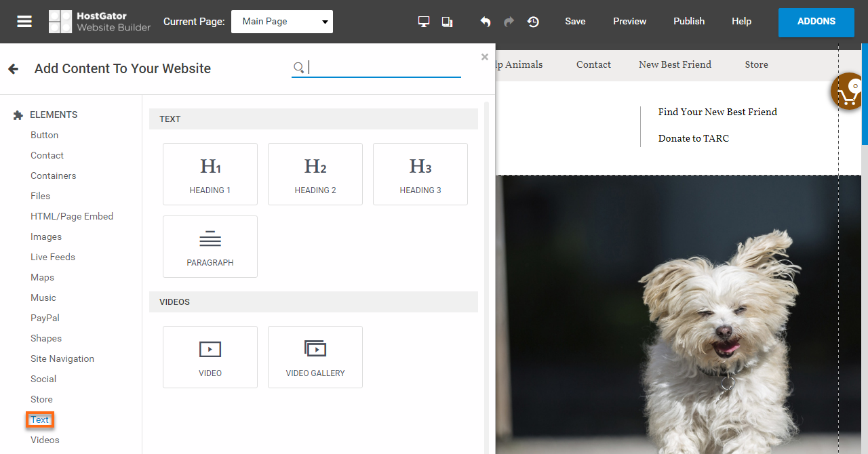
Task: Open the hamburger main menu
Action: click(24, 22)
